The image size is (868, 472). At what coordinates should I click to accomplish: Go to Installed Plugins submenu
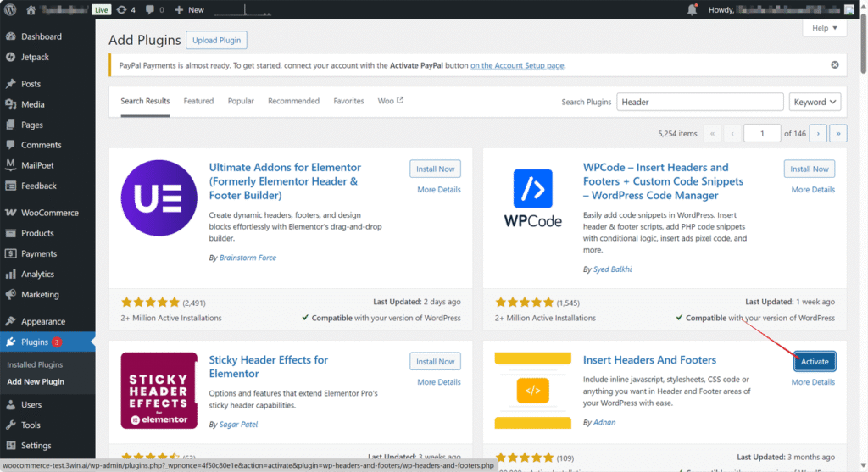pos(35,365)
